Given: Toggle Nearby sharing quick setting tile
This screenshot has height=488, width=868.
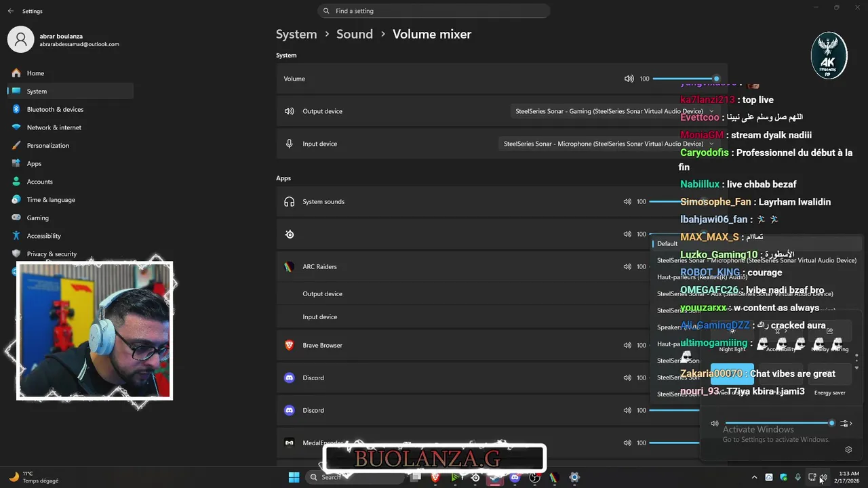Looking at the screenshot, I should (x=829, y=331).
